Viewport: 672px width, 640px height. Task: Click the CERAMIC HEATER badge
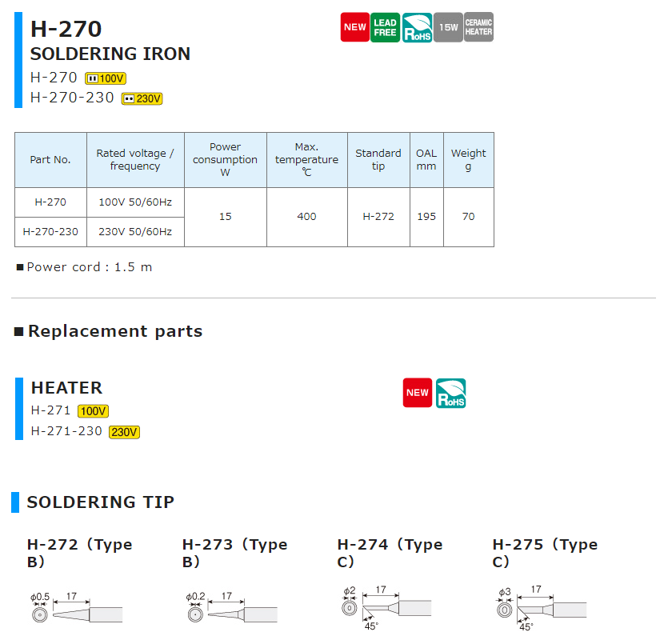(478, 27)
